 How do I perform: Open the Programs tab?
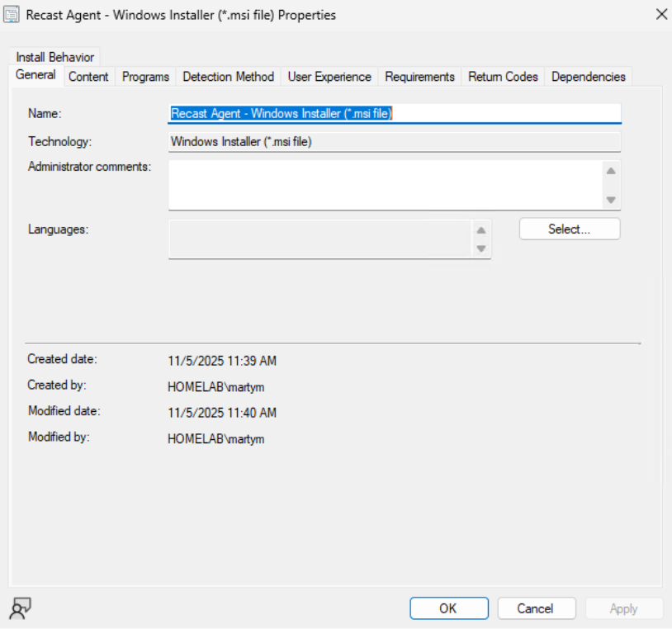[x=144, y=76]
